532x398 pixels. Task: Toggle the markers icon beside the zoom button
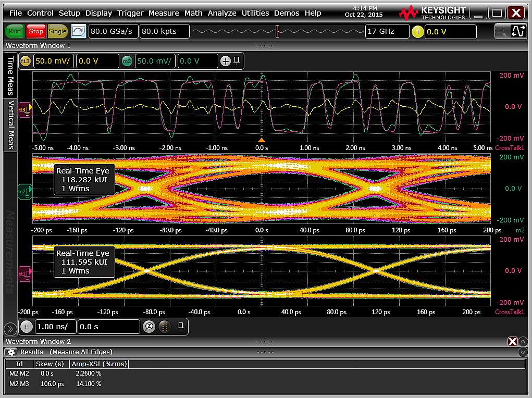[164, 327]
